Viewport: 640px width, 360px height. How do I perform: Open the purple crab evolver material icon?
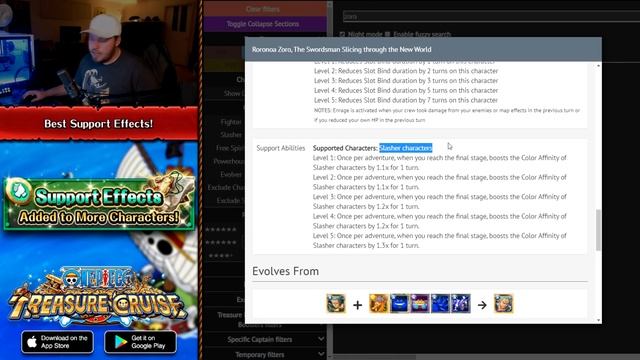(x=420, y=304)
